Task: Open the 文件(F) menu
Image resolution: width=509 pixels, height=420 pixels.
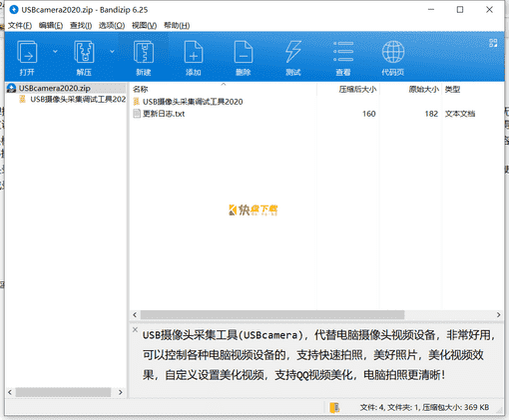Action: click(20, 25)
